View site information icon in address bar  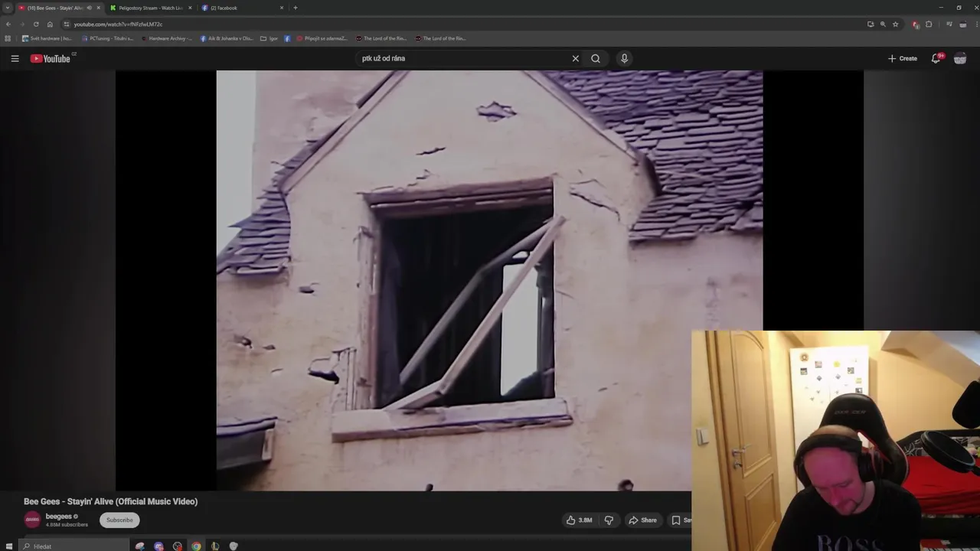[x=67, y=24]
